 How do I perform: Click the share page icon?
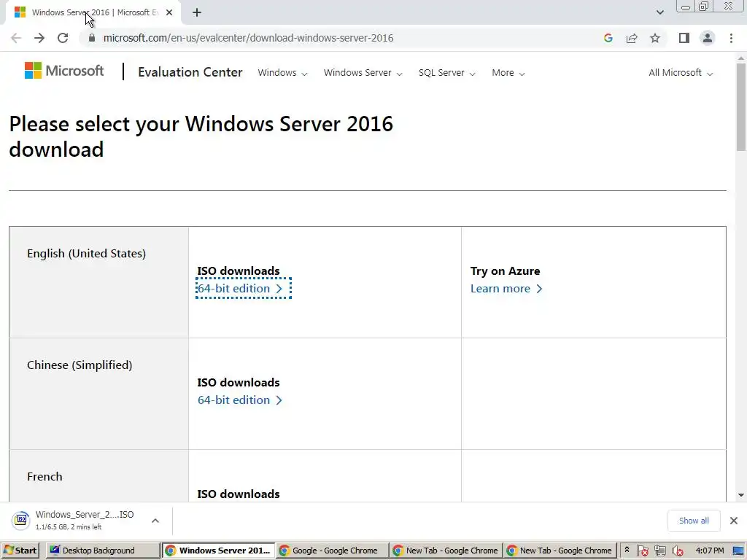632,38
